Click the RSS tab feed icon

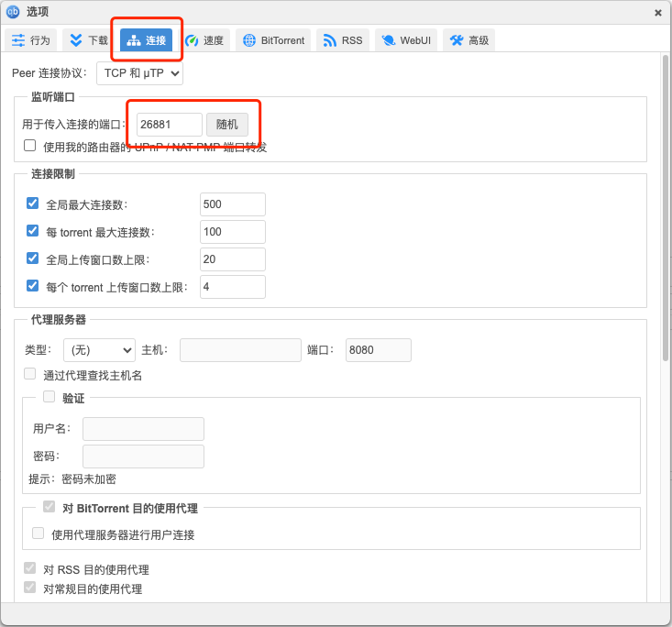coord(330,40)
